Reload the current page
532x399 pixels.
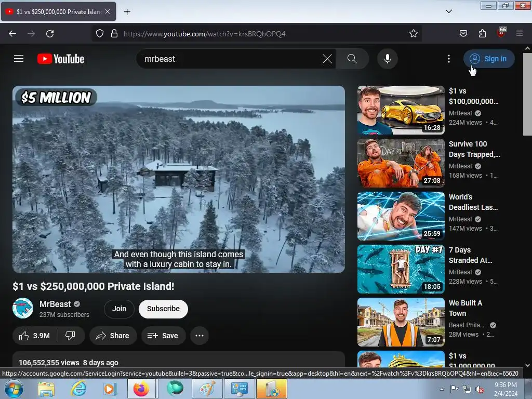(50, 34)
